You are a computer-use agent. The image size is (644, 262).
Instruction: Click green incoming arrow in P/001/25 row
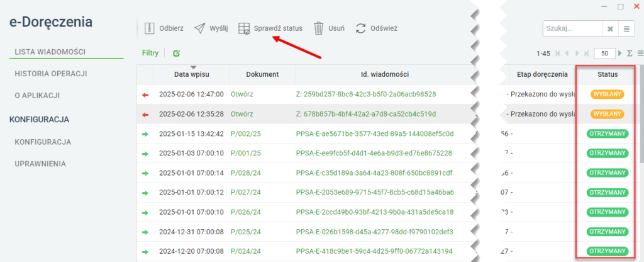[x=145, y=154]
